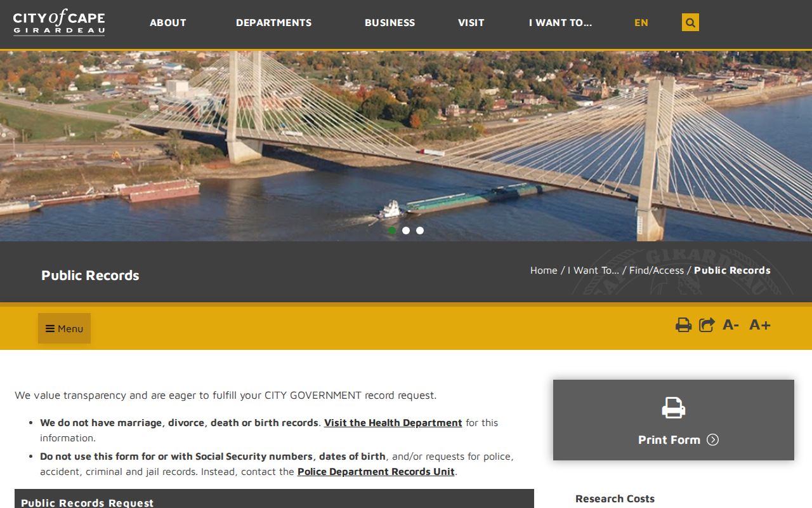This screenshot has height=508, width=812.
Task: Select the second carousel slide dot
Action: 406,231
